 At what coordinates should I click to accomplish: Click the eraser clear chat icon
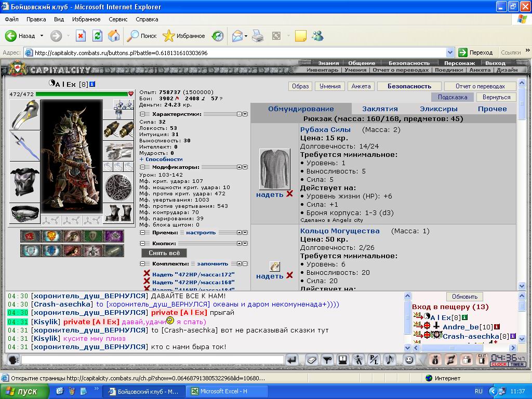pyautogui.click(x=312, y=360)
